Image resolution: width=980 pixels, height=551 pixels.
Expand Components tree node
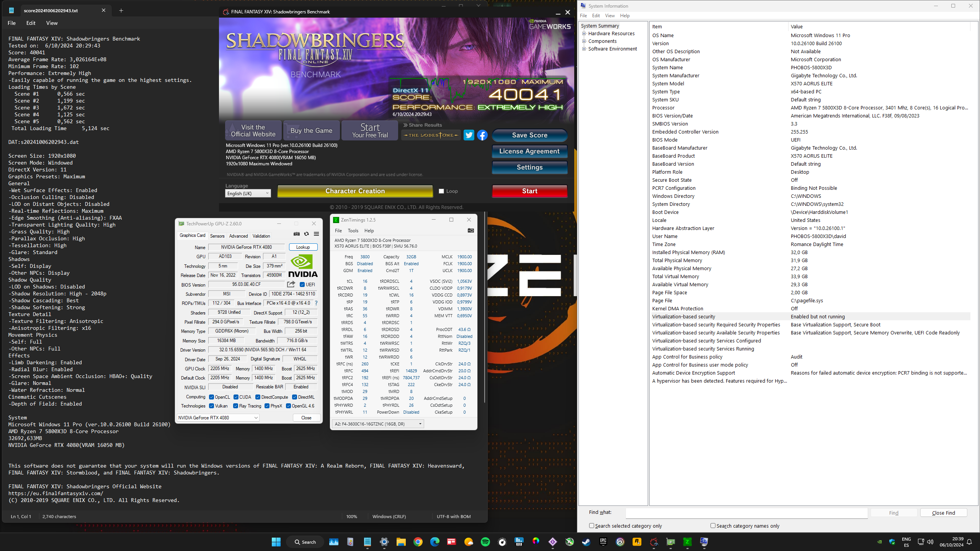pos(584,41)
